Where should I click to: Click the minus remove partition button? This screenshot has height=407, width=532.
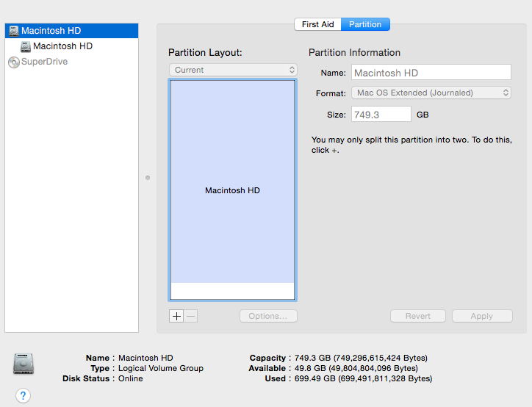190,316
